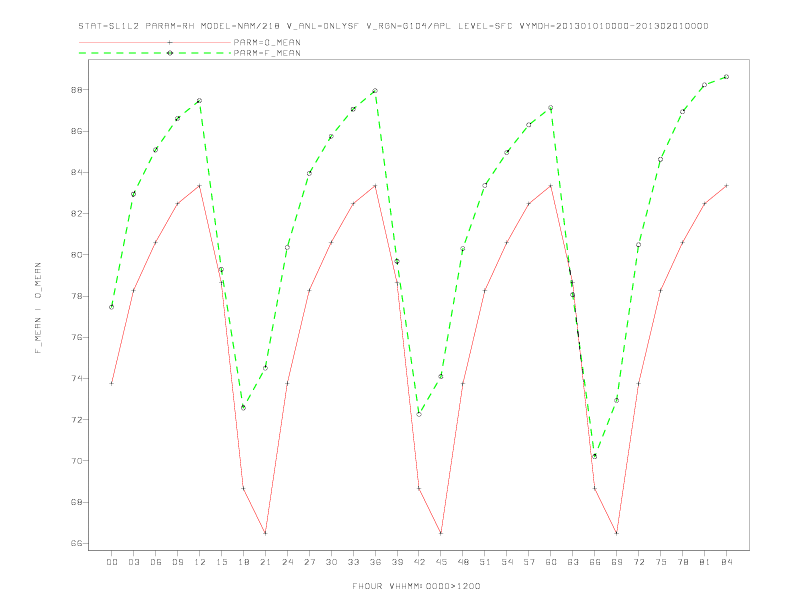Click y-axis tick label 74

[76, 378]
